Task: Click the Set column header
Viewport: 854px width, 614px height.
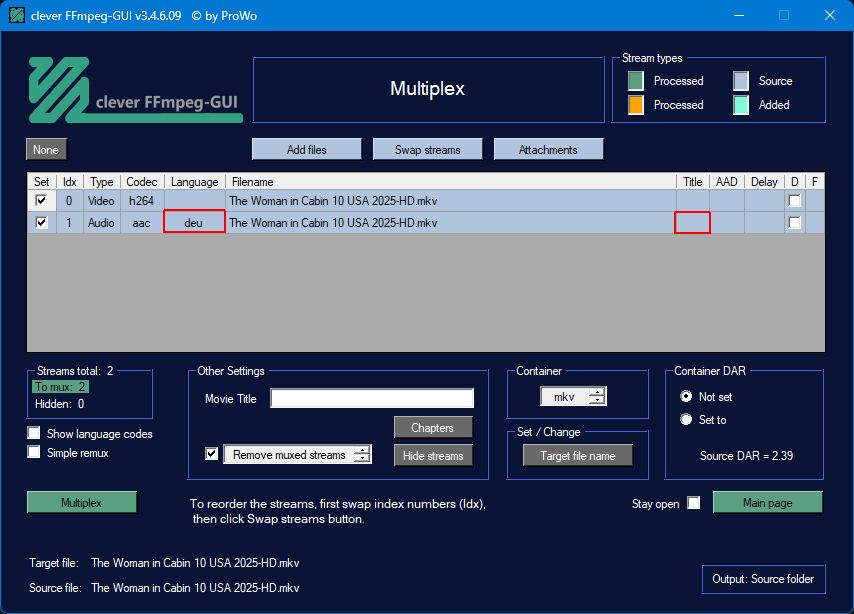Action: 41,181
